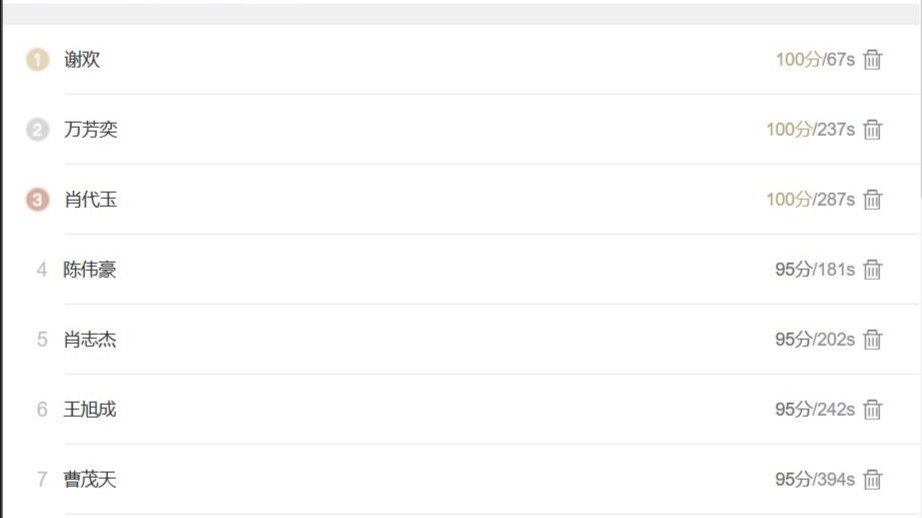Click the 100分/67s score of 谢欢
This screenshot has width=922, height=518.
(815, 60)
